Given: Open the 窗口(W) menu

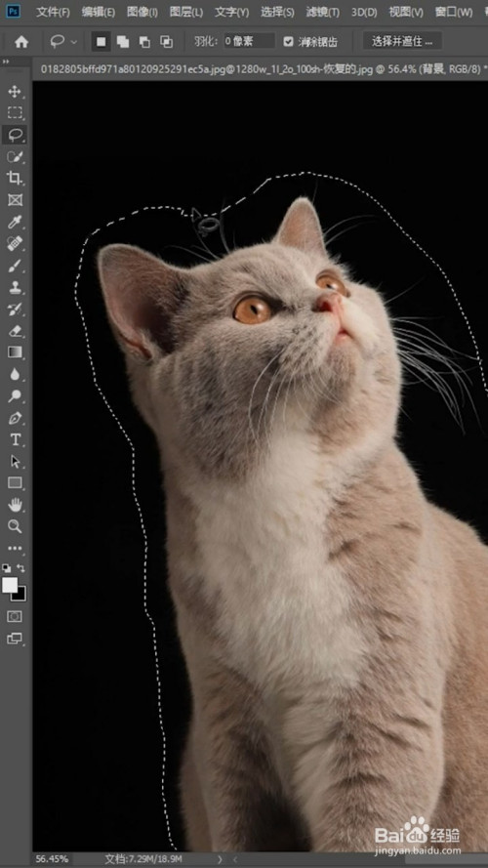Looking at the screenshot, I should point(454,12).
